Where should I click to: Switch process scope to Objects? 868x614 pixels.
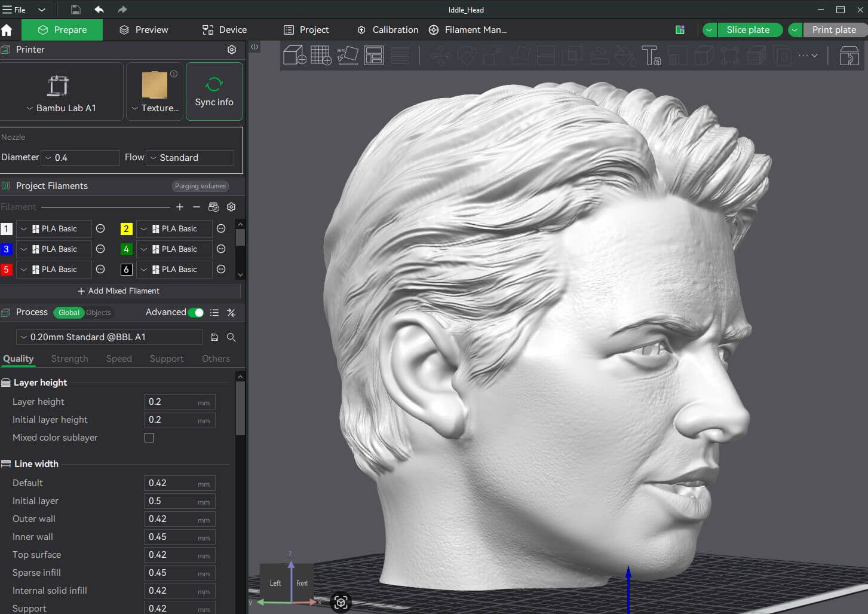[99, 313]
